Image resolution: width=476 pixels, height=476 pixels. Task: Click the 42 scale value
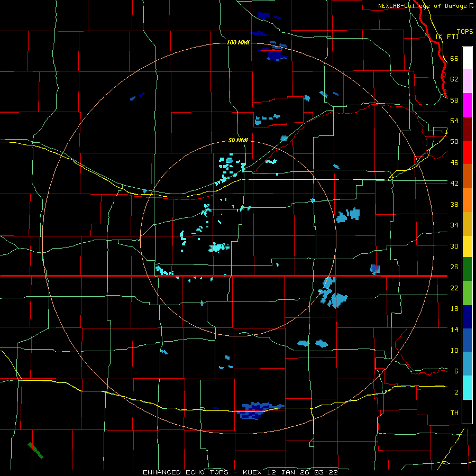click(x=454, y=183)
